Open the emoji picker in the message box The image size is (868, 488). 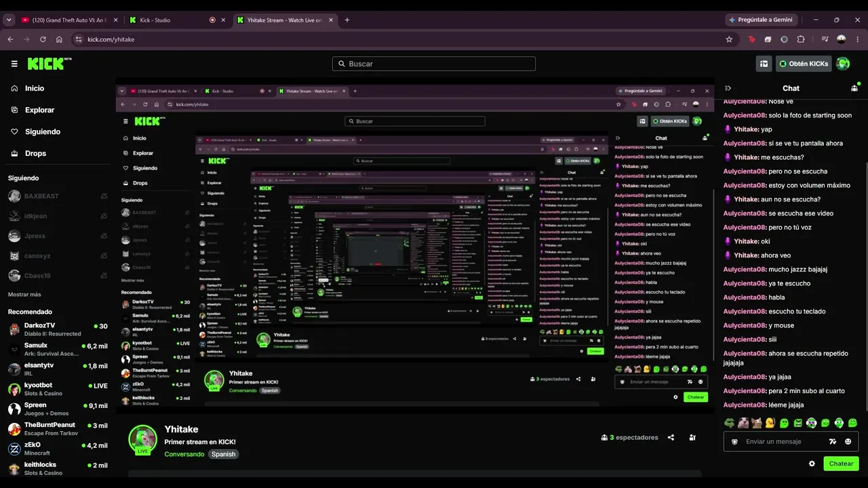click(x=848, y=441)
